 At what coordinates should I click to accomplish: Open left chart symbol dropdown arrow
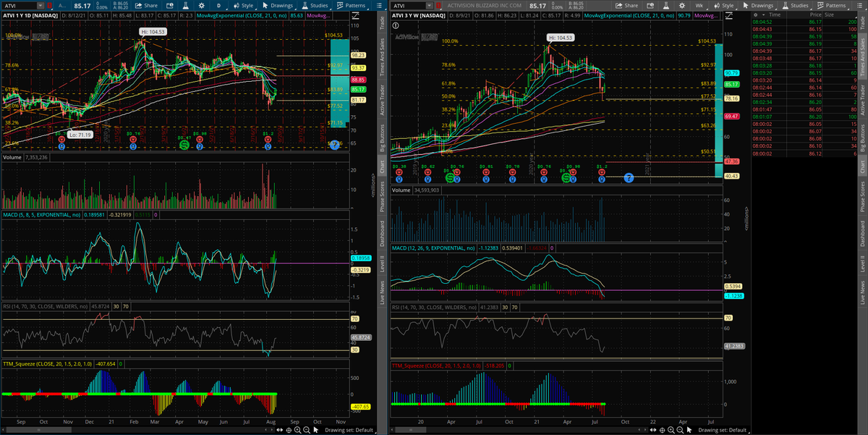pos(40,6)
